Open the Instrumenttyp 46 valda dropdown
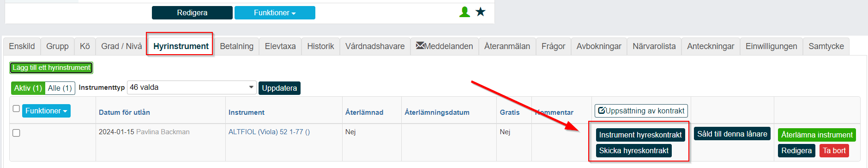This screenshot has height=168, width=868. tap(192, 87)
